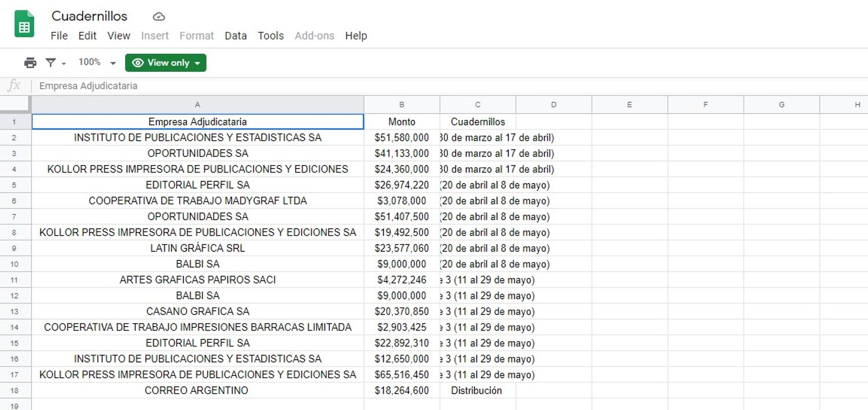Open the View only mode dropdown
The height and width of the screenshot is (410, 868).
pos(165,63)
